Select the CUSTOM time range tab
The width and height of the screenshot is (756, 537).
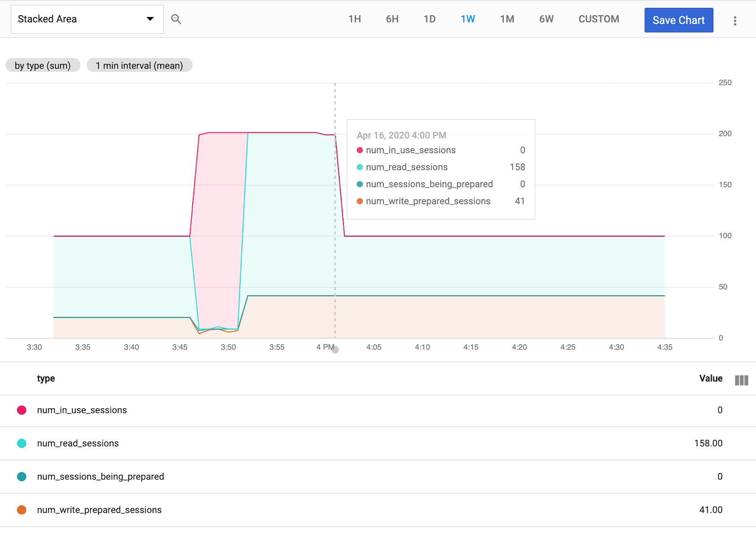tap(598, 19)
